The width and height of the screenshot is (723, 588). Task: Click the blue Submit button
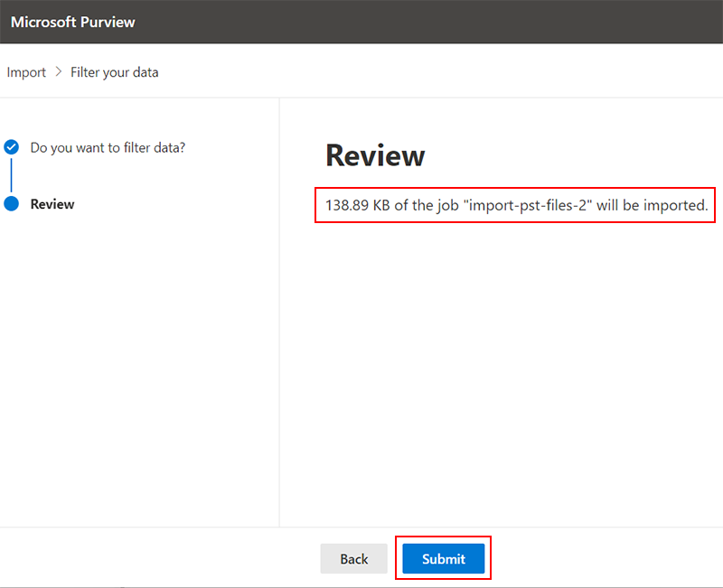[443, 558]
